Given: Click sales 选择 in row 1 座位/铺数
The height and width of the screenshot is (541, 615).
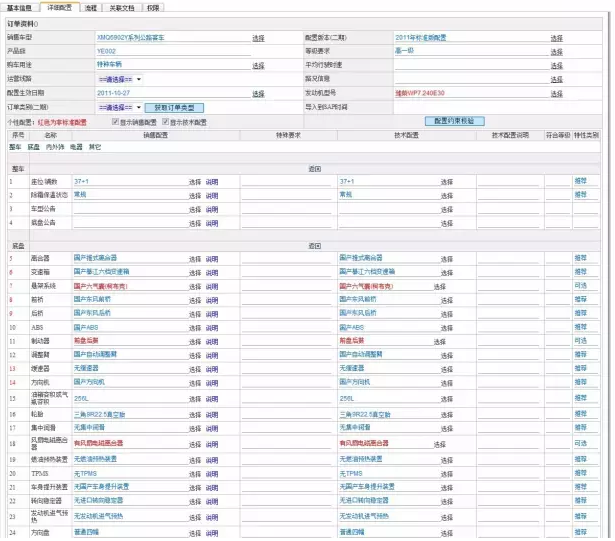Looking at the screenshot, I should click(195, 182).
